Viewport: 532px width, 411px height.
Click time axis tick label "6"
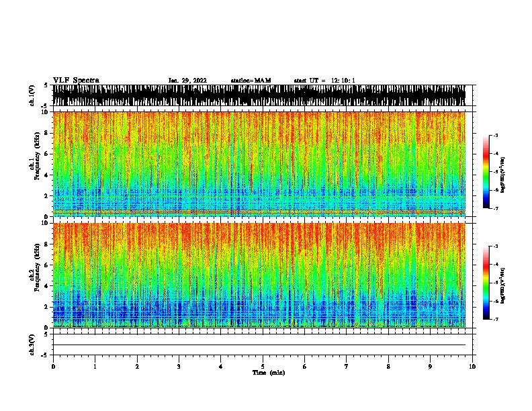(x=304, y=367)
